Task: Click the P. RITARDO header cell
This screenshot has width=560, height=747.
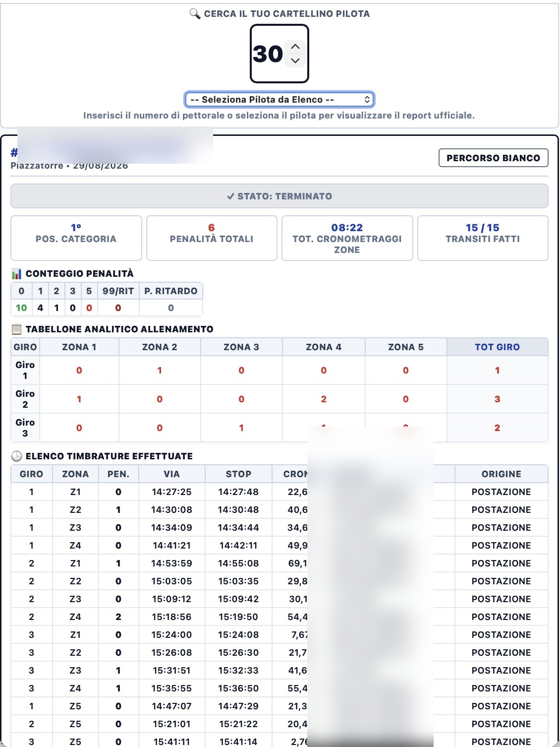Action: (x=171, y=291)
